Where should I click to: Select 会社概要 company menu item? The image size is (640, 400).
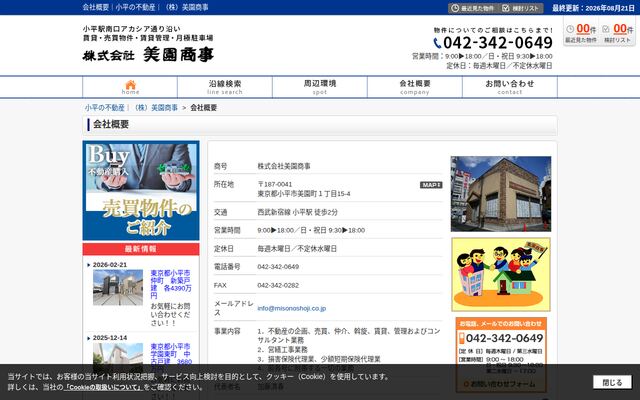(415, 87)
